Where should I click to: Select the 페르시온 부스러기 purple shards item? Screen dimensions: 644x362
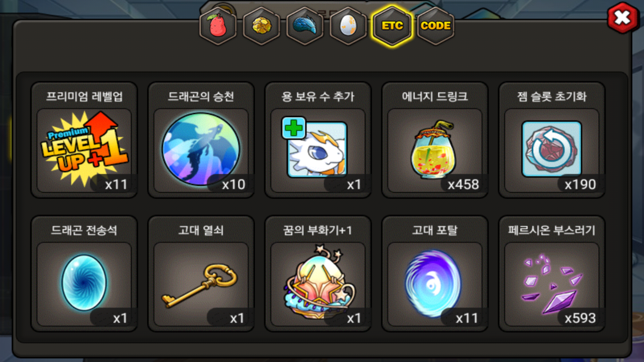pos(552,274)
